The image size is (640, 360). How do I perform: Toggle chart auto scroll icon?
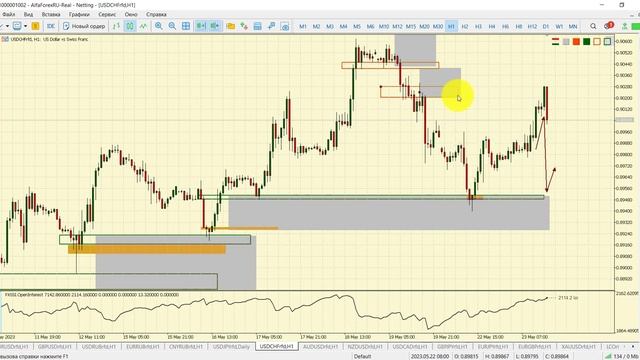click(x=201, y=26)
